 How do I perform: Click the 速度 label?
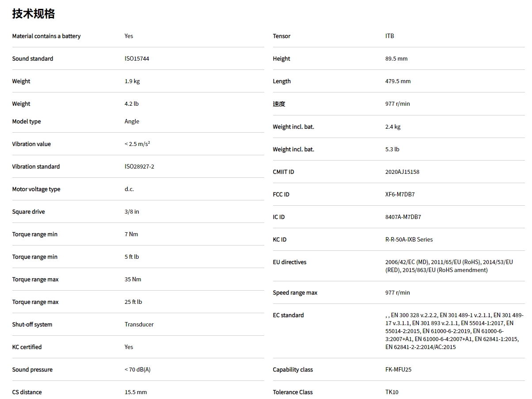coord(279,104)
